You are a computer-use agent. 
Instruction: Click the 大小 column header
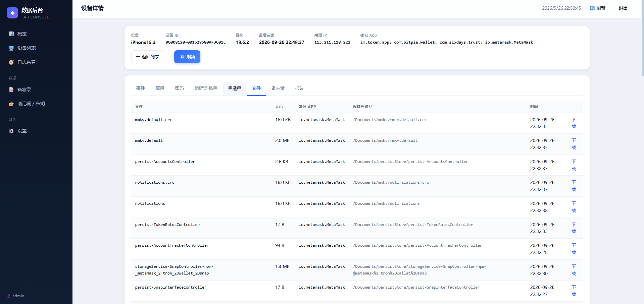click(x=279, y=107)
